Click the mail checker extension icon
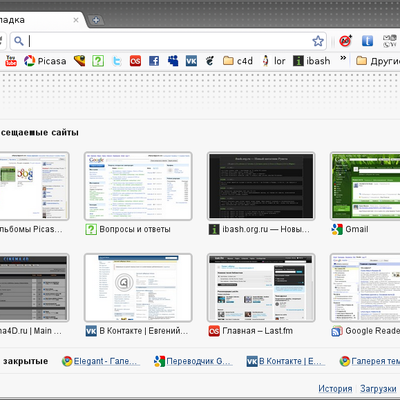Image resolution: width=400 pixels, height=400 pixels. 390,41
